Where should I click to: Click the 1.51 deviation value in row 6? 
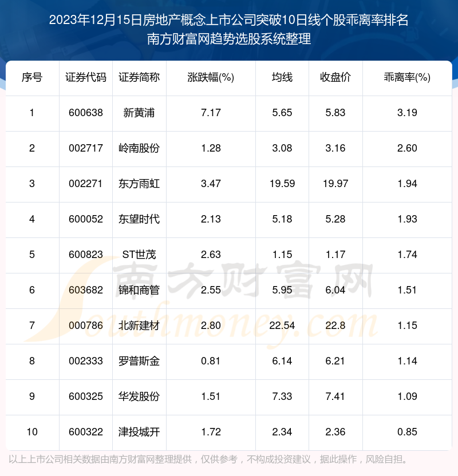407,290
